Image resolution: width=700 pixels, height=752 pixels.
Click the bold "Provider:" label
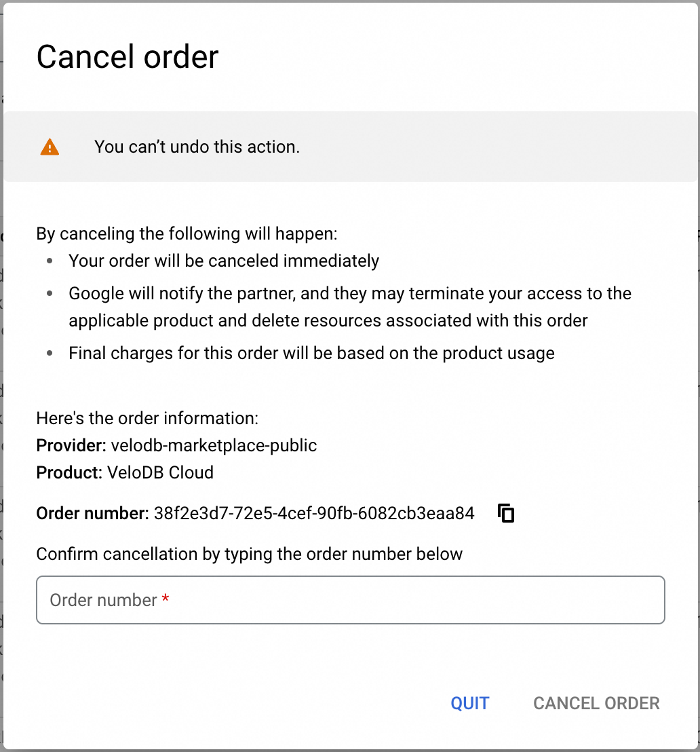[x=71, y=445]
